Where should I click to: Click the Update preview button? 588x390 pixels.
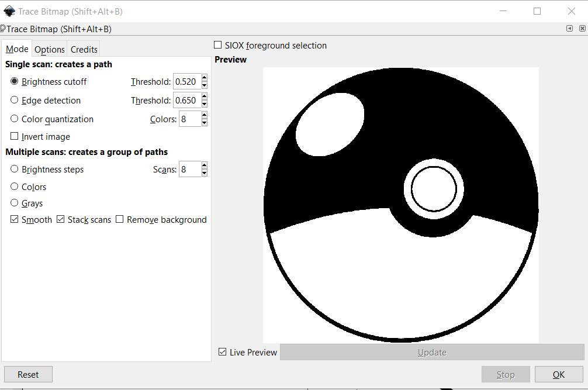coord(432,352)
